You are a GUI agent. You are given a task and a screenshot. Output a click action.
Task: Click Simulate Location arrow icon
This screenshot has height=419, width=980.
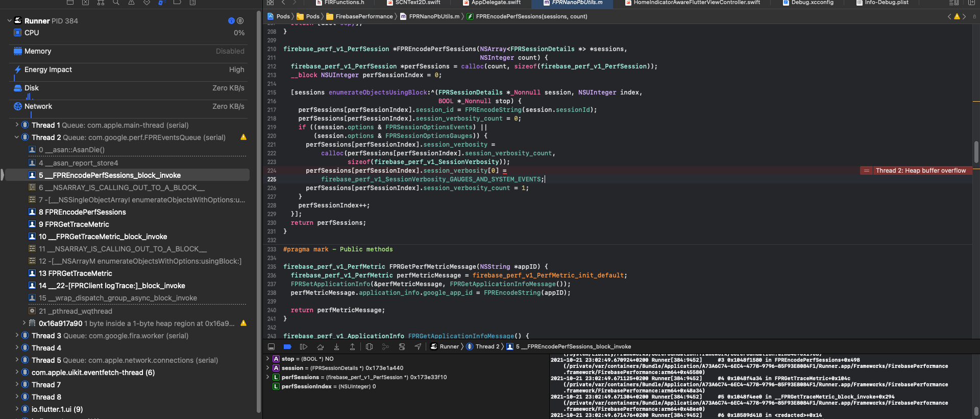[x=418, y=346]
